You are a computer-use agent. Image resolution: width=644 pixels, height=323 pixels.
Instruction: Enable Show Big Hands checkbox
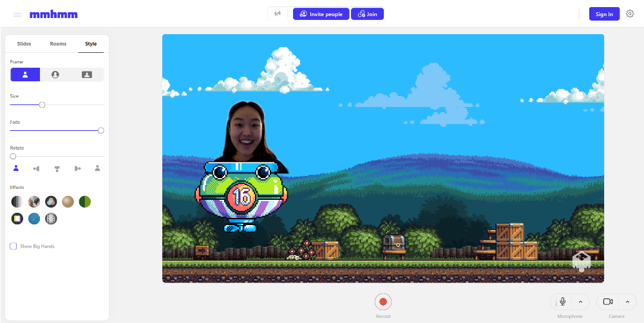point(13,246)
